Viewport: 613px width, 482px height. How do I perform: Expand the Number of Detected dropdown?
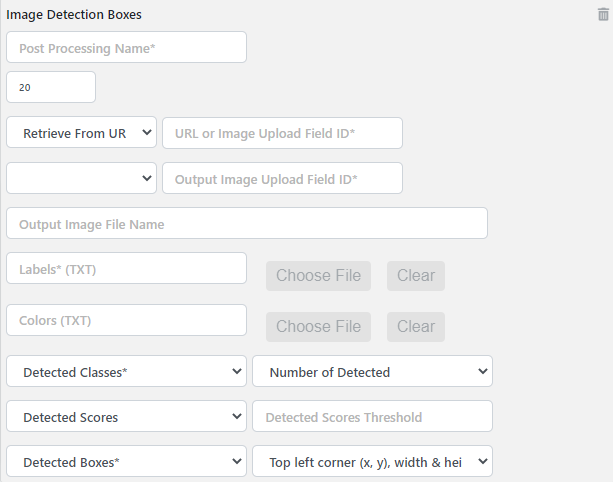point(372,372)
